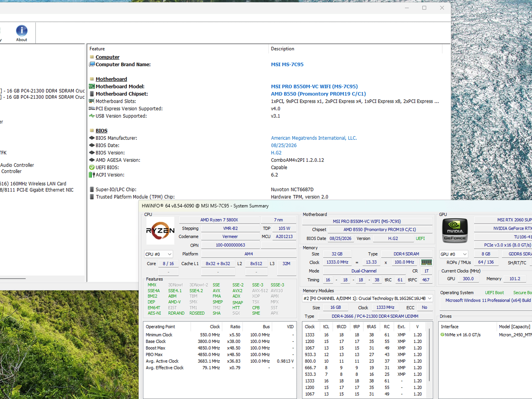Click the NVMe drive status icon
532x399 pixels.
coord(442,335)
